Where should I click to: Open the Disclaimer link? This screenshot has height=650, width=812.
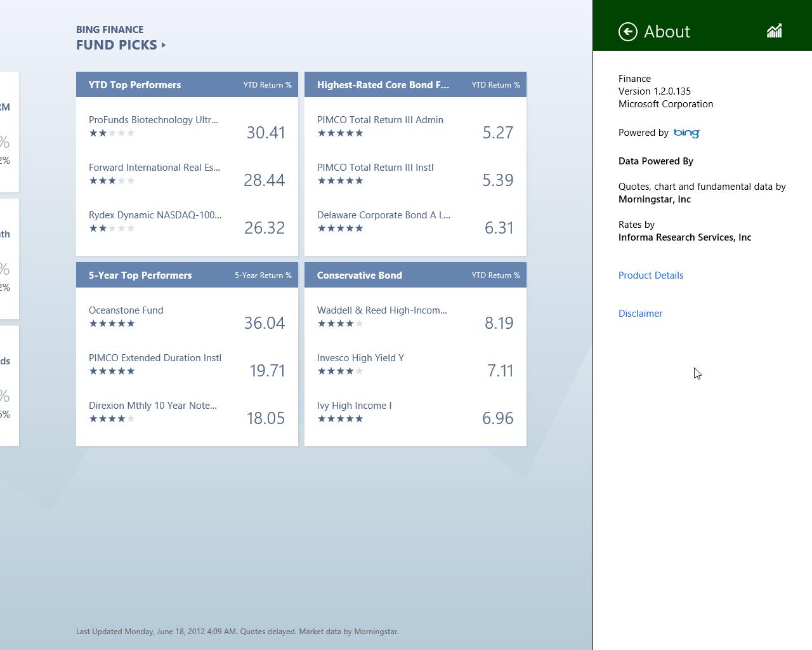coord(641,314)
